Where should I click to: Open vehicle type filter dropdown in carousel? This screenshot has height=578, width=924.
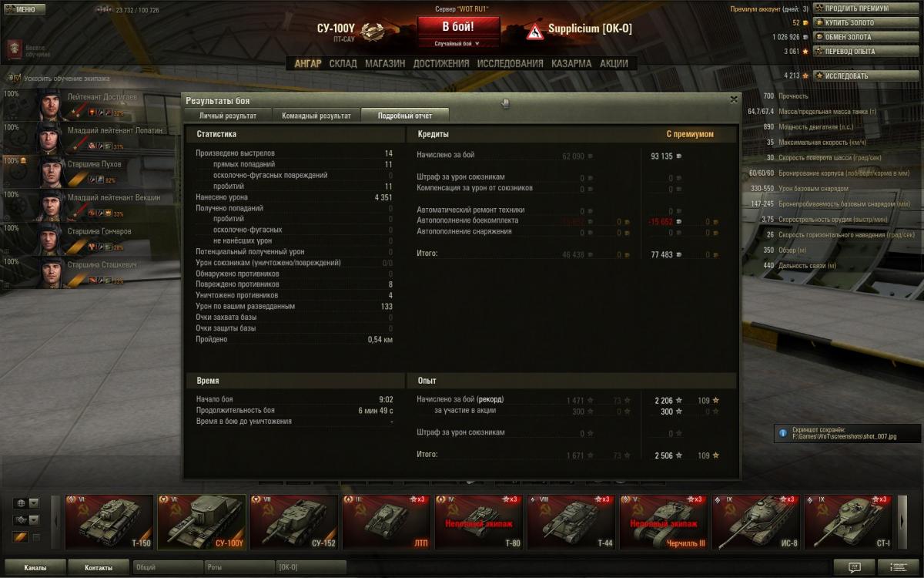pyautogui.click(x=26, y=519)
